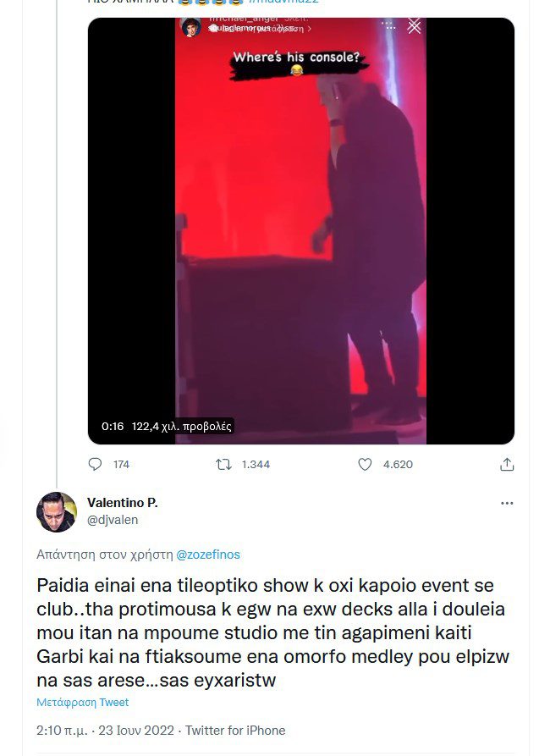The image size is (539, 756).
Task: Open the Twitter for iPhone source link
Action: [235, 731]
